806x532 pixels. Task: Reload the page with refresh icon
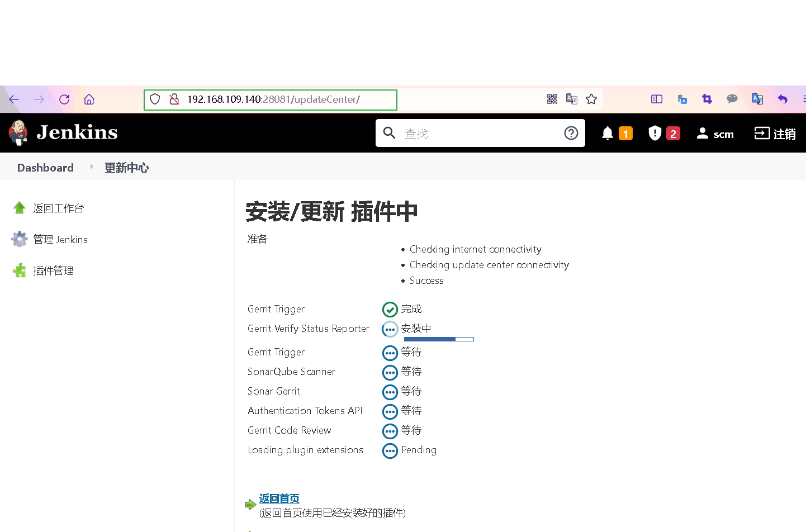coord(64,99)
